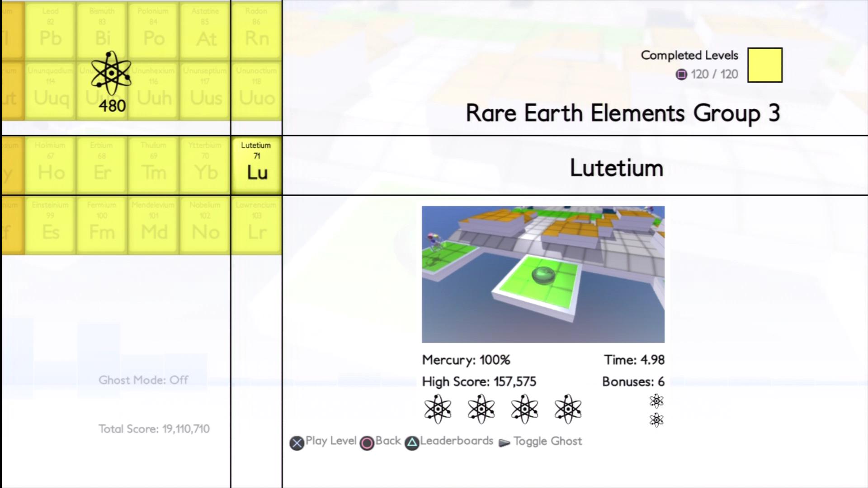Screen dimensions: 868x488
Task: Open Leaderboards via its label
Action: click(x=457, y=441)
